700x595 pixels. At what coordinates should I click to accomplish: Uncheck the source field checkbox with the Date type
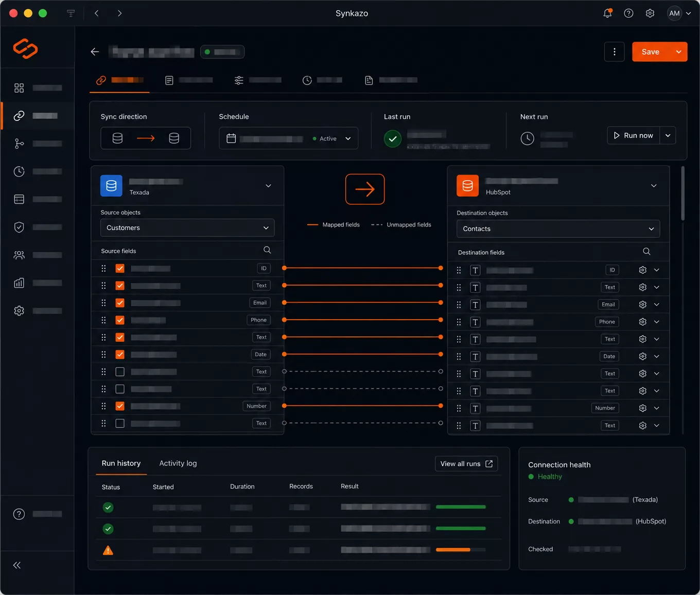point(120,355)
